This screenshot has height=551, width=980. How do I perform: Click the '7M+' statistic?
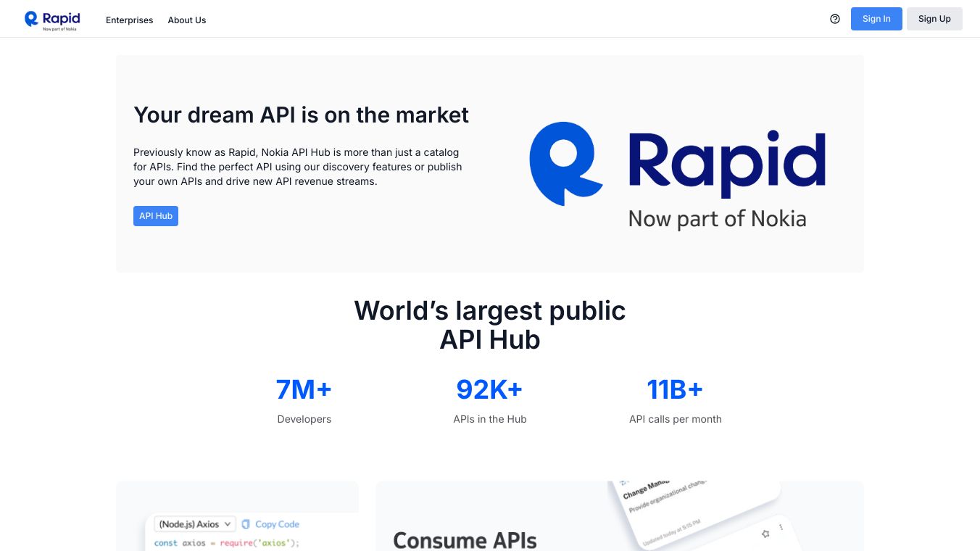304,389
